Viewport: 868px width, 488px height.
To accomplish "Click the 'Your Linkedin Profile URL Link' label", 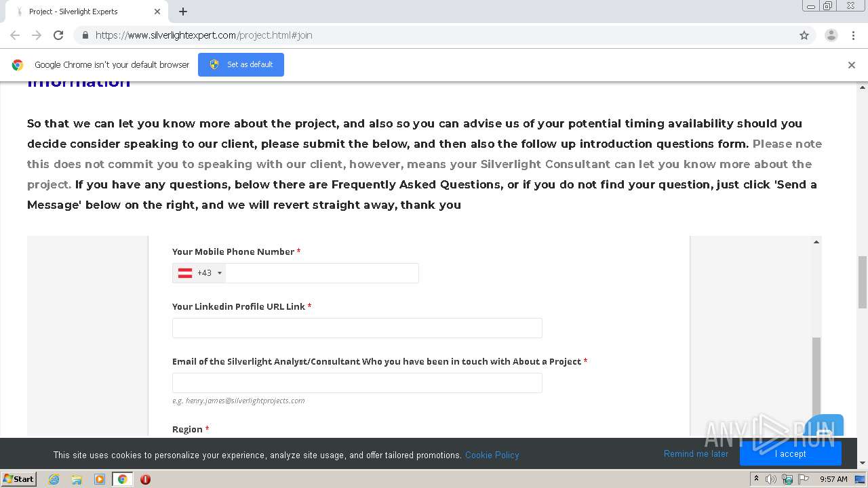I will click(x=239, y=306).
